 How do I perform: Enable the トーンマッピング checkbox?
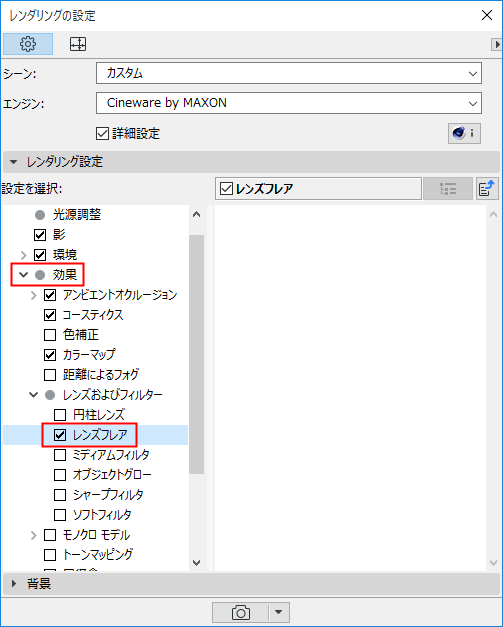50,555
